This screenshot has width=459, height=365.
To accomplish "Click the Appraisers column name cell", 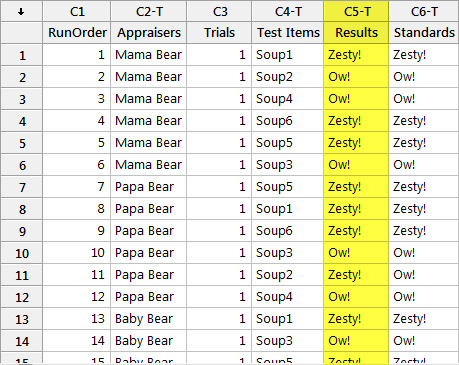I will (149, 33).
